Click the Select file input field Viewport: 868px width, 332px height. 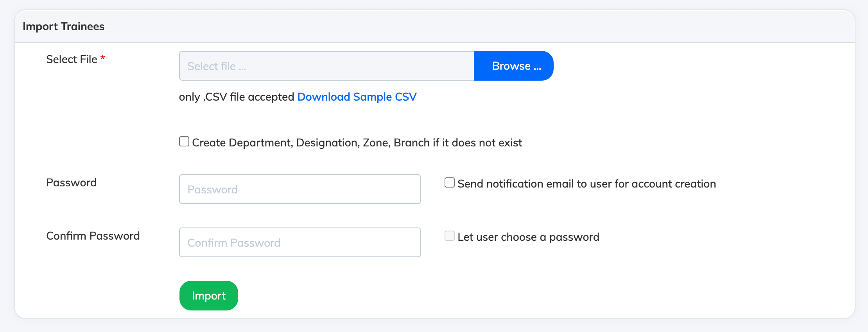click(x=326, y=66)
